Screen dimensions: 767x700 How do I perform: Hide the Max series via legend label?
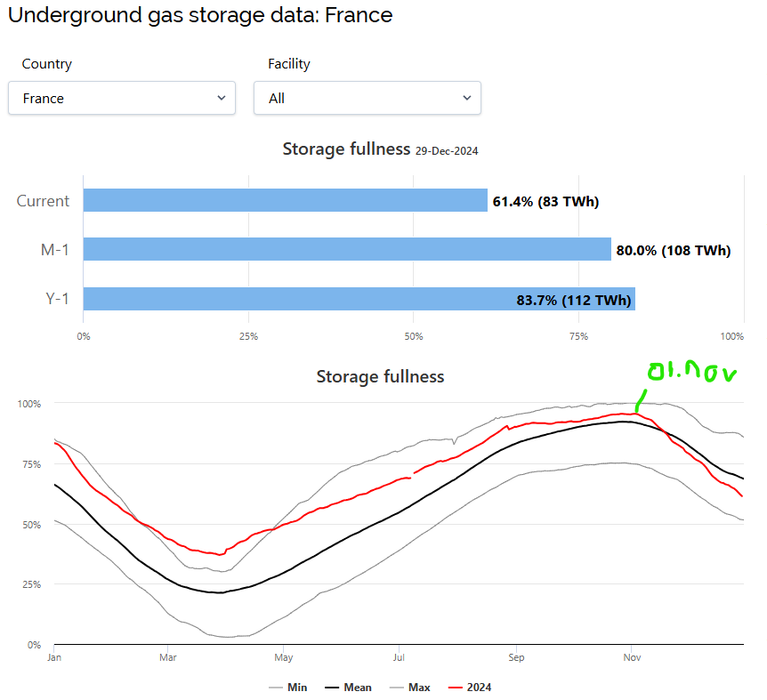click(x=421, y=688)
